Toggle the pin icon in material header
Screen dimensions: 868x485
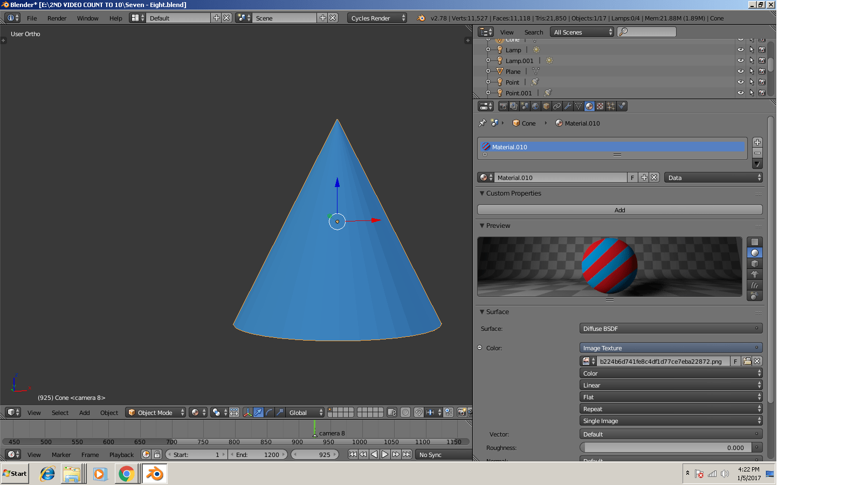click(x=483, y=123)
